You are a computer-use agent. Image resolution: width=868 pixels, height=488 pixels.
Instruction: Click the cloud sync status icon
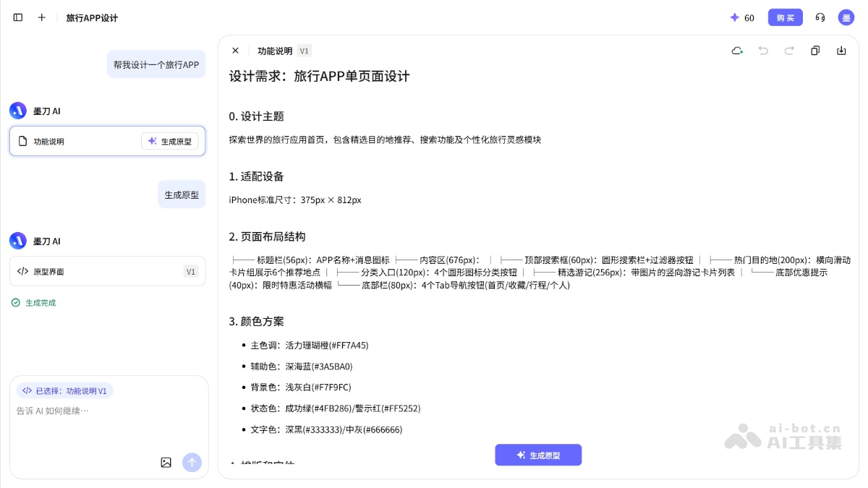(737, 51)
